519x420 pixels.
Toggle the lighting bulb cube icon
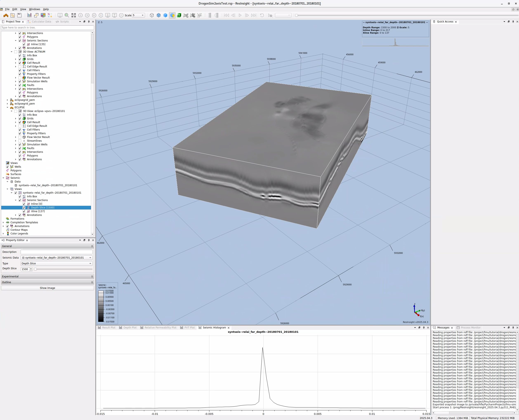172,15
